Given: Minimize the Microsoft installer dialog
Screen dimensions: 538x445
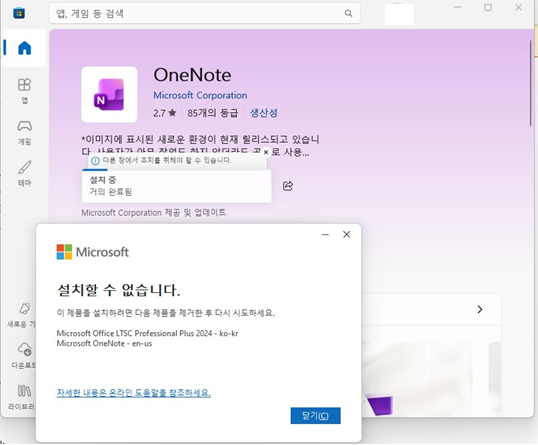Looking at the screenshot, I should coord(325,235).
